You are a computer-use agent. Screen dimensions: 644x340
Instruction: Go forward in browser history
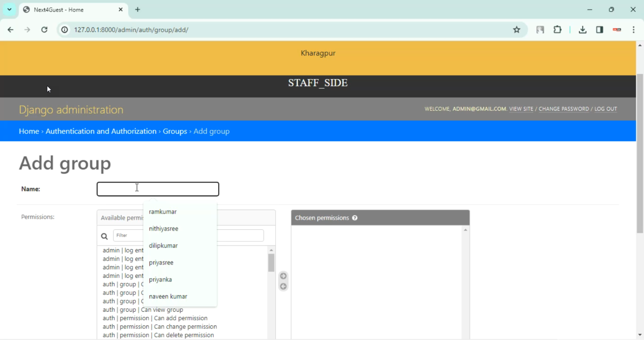27,30
